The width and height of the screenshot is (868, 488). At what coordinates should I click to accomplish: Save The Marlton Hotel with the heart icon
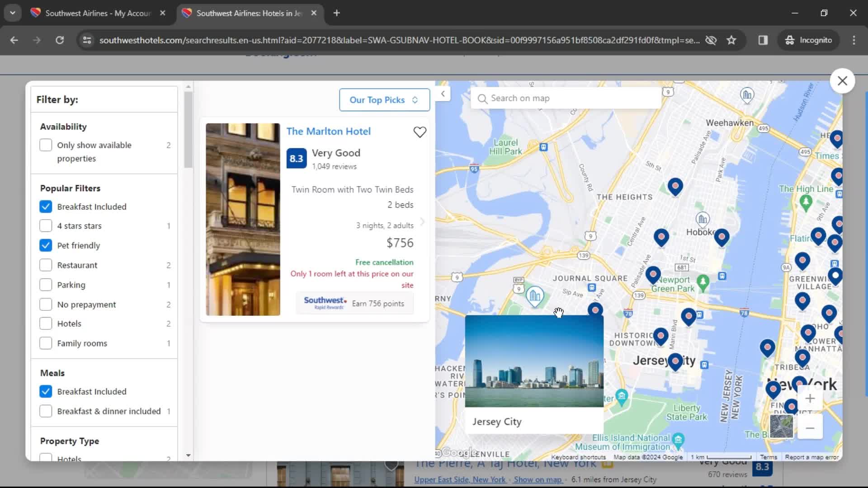(420, 132)
